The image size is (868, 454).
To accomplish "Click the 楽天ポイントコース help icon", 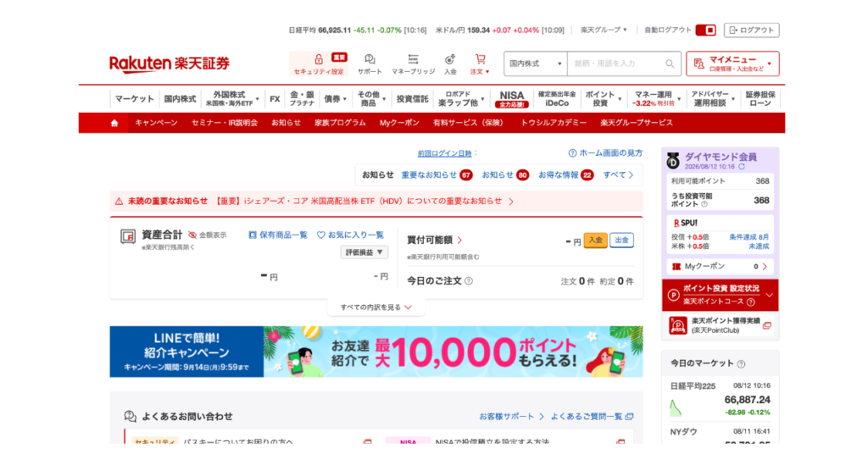I will pyautogui.click(x=751, y=302).
